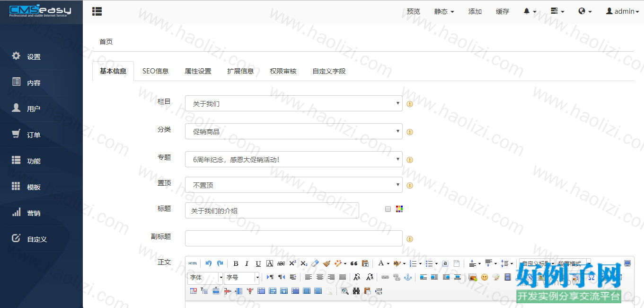Open search-replace binoculars icon
The image size is (644, 308).
(x=355, y=291)
